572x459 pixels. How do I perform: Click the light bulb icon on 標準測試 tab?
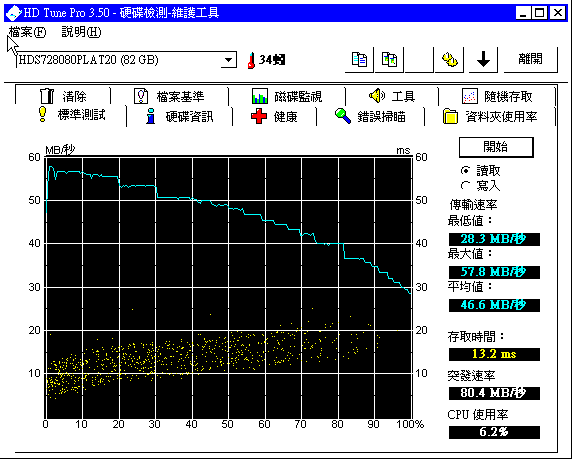[43, 114]
